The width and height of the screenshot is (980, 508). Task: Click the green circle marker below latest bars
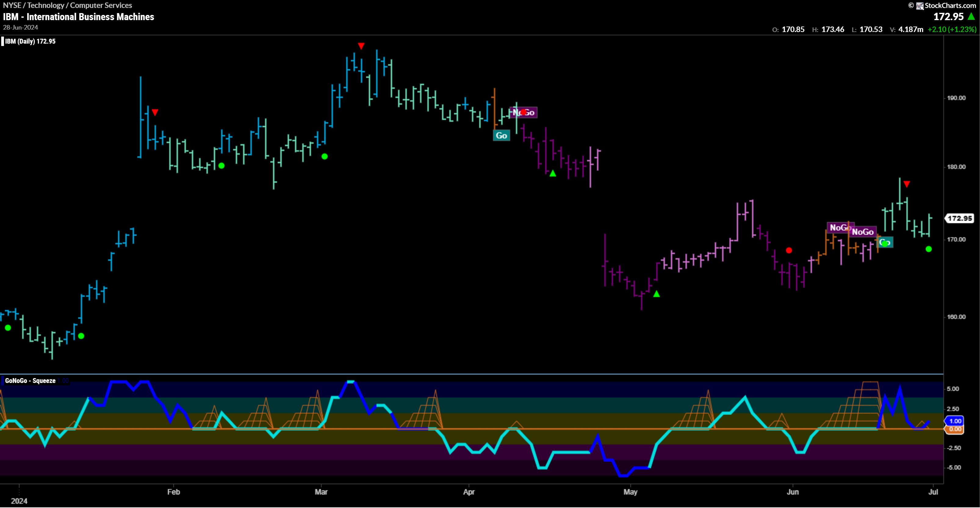pos(929,249)
